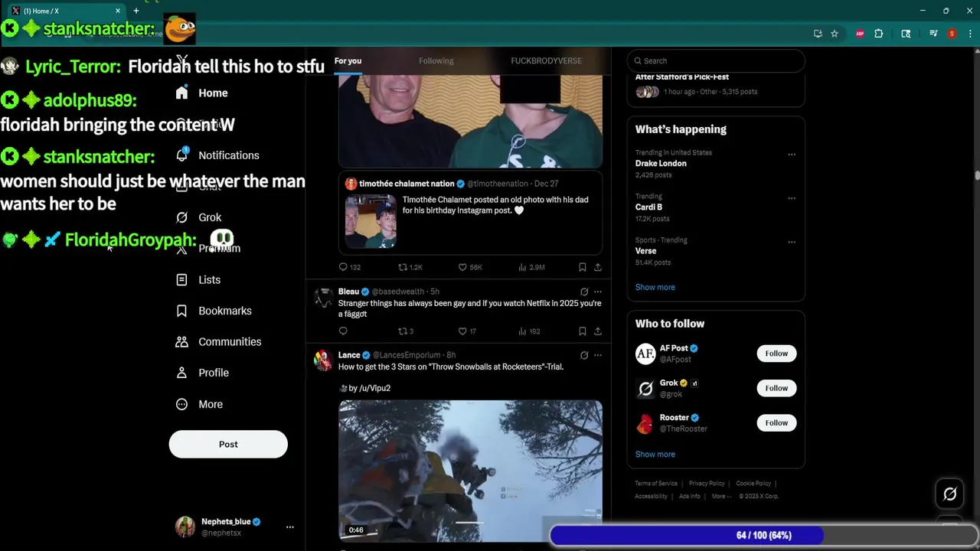Share the Timothée Chalamet post

pyautogui.click(x=598, y=267)
